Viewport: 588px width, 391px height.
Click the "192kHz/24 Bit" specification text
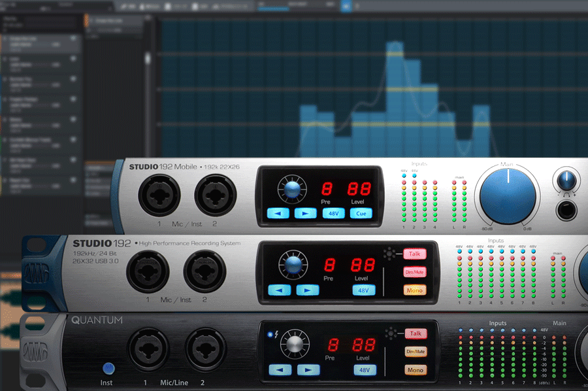(x=95, y=253)
